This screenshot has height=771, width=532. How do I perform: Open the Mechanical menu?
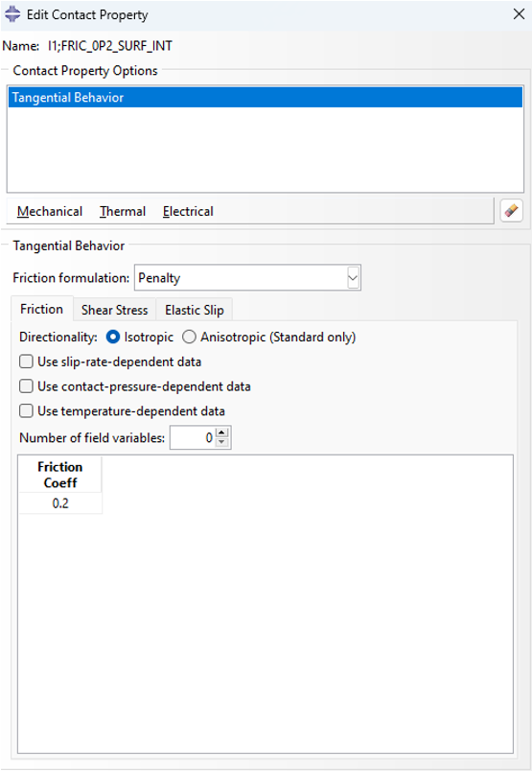tap(50, 211)
